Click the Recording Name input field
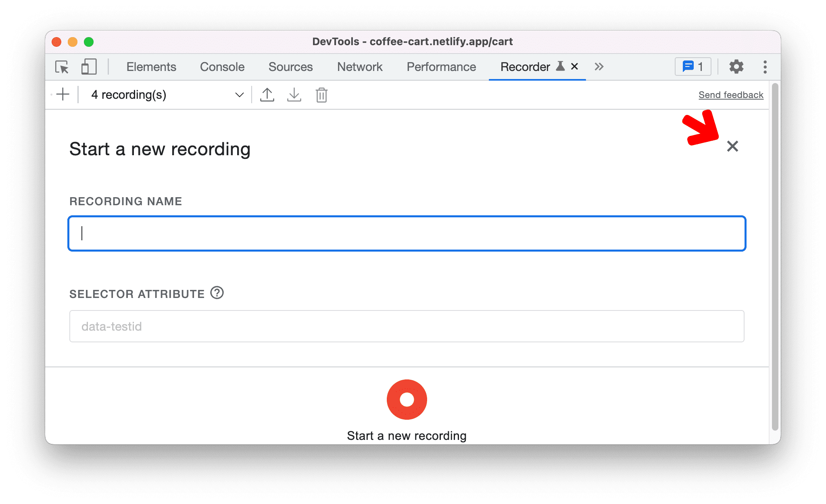826x504 pixels. click(408, 232)
